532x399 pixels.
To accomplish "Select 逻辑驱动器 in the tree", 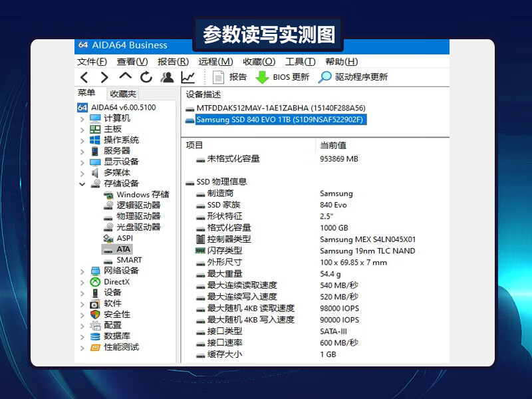I will 138,205.
